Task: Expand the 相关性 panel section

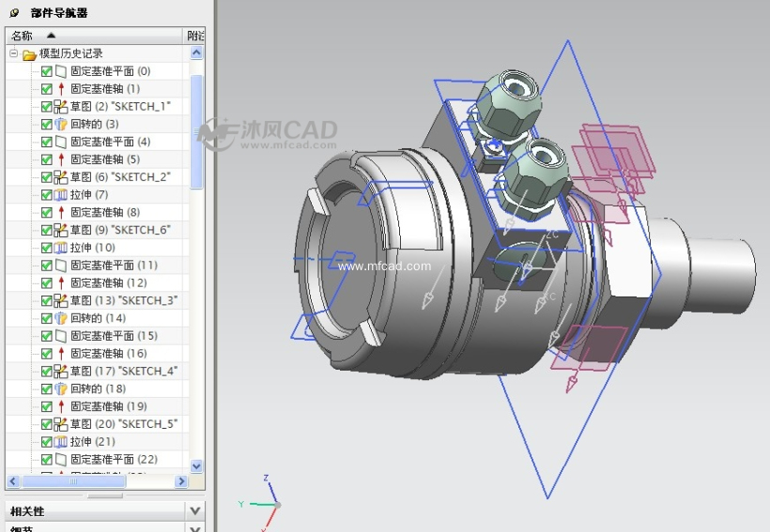Action: (x=195, y=511)
